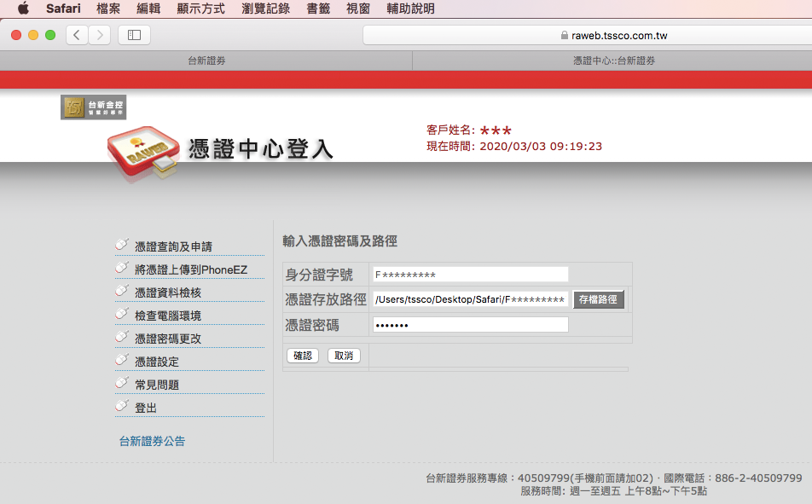812x504 pixels.
Task: Click the 身分證字號 field label
Action: [319, 275]
